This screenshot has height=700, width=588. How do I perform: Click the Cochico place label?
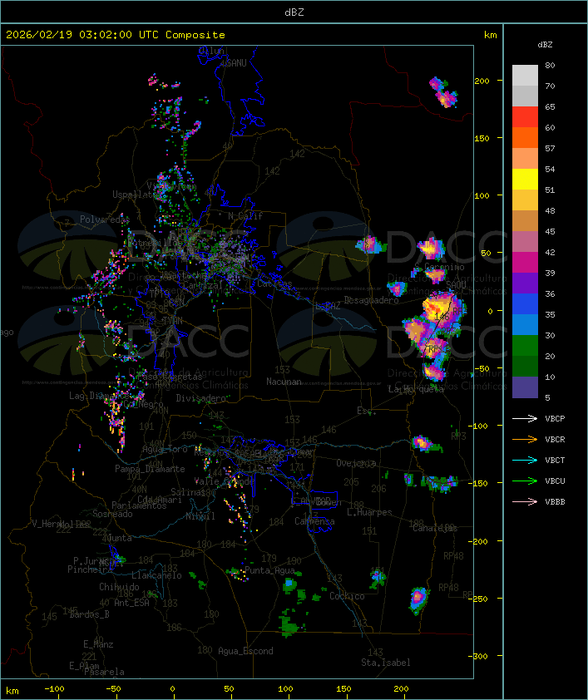point(347,596)
